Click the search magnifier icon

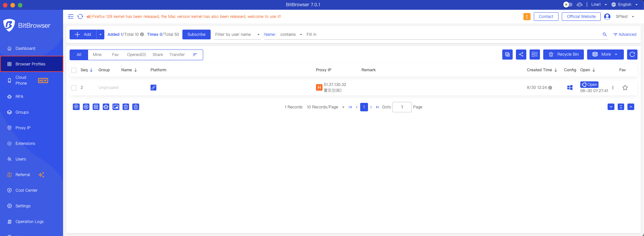pyautogui.click(x=605, y=35)
